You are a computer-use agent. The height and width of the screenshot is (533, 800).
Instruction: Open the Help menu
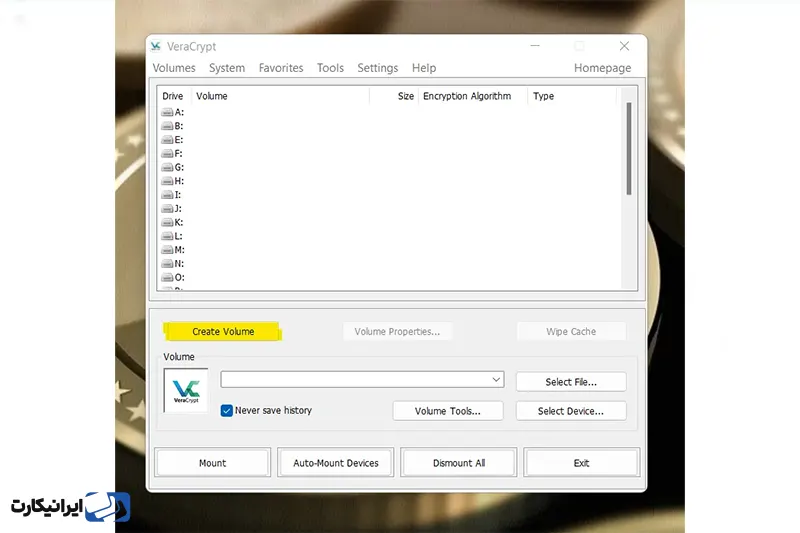pyautogui.click(x=424, y=68)
